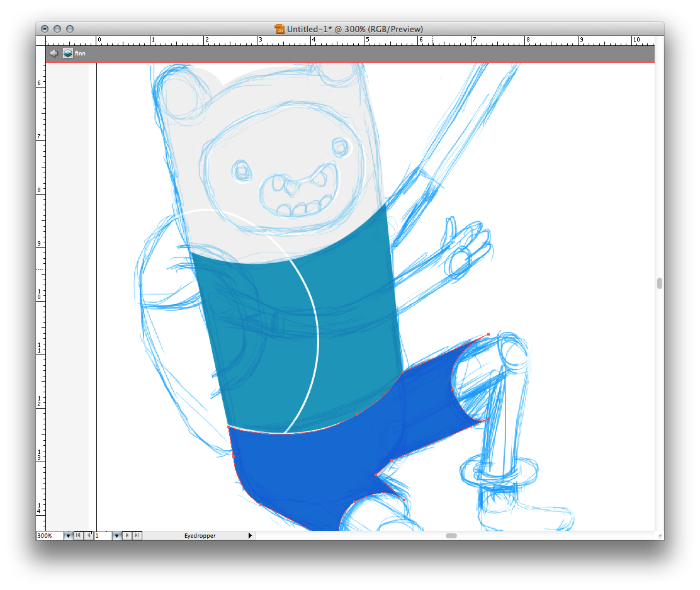700x590 pixels.
Task: Click the ruler origin corner box
Action: [41, 40]
